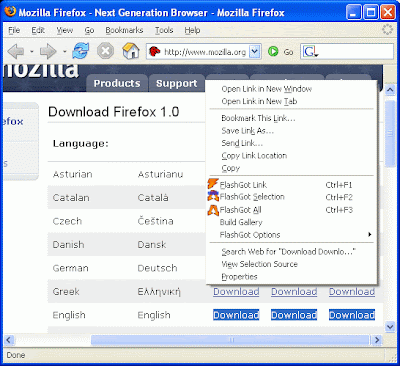Reload the page with the refresh icon
The width and height of the screenshot is (400, 366).
pos(81,51)
